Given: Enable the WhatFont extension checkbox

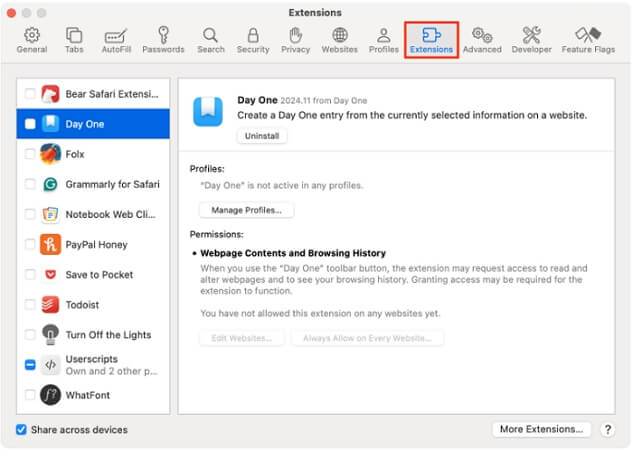Looking at the screenshot, I should (x=30, y=395).
